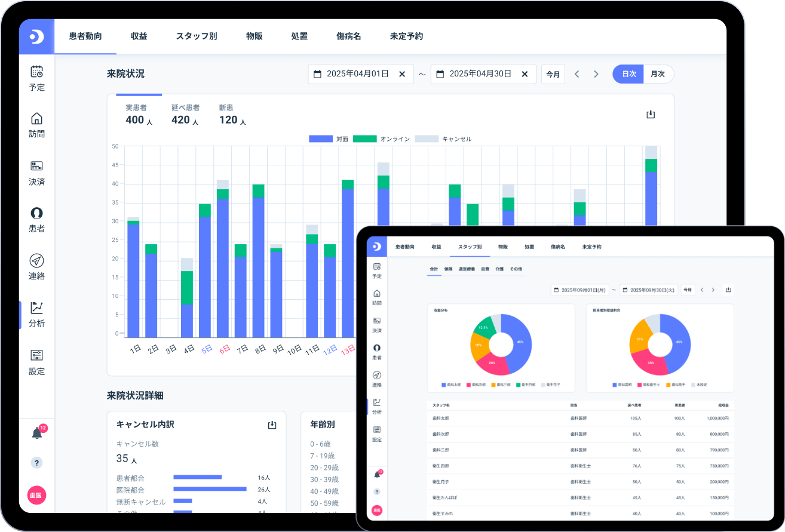Export キャンセル内訳 data with download button
This screenshot has width=785, height=532.
(x=272, y=425)
